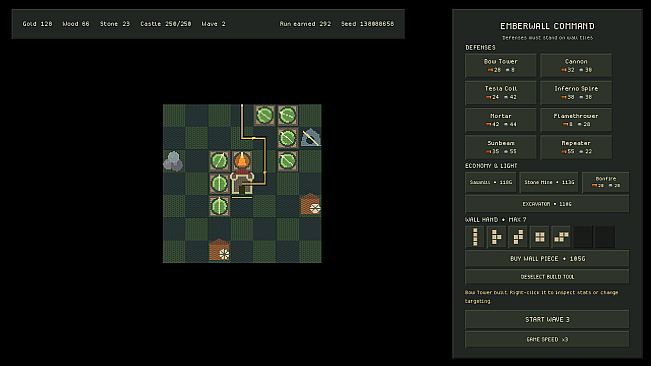
Task: Click top-row bow tower in right column
Action: coord(287,115)
